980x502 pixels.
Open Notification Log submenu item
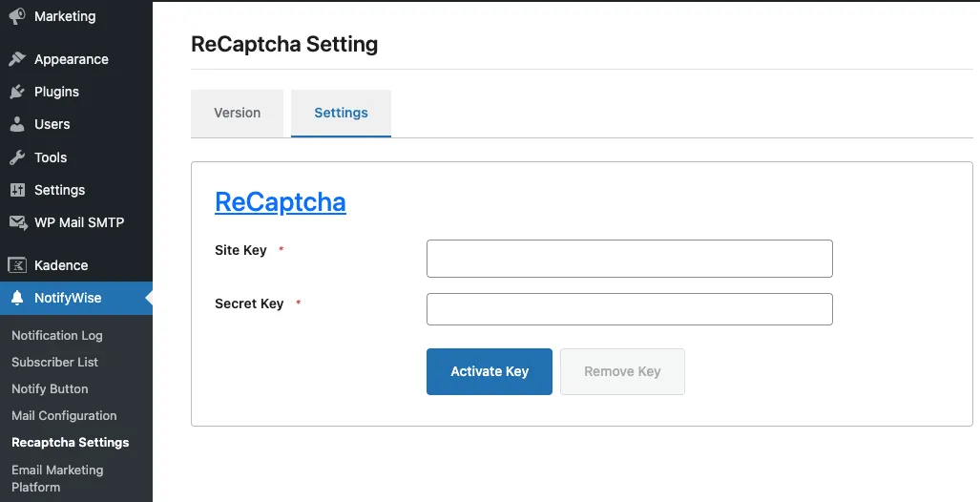[57, 335]
